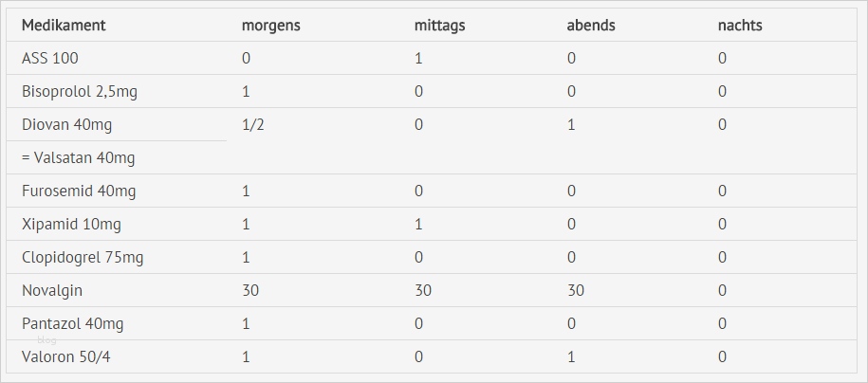The height and width of the screenshot is (383, 868).
Task: Click the 1/2 morgens dose for Diovan
Action: (x=253, y=125)
